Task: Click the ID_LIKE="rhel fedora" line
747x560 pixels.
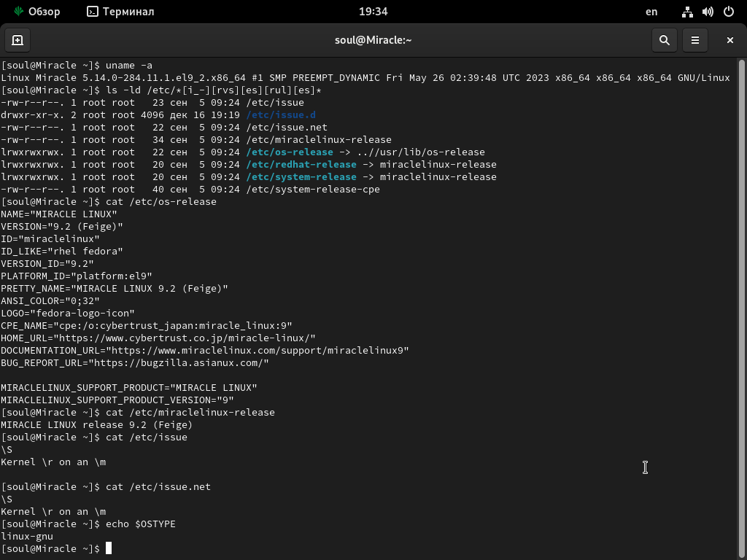Action: 61,251
